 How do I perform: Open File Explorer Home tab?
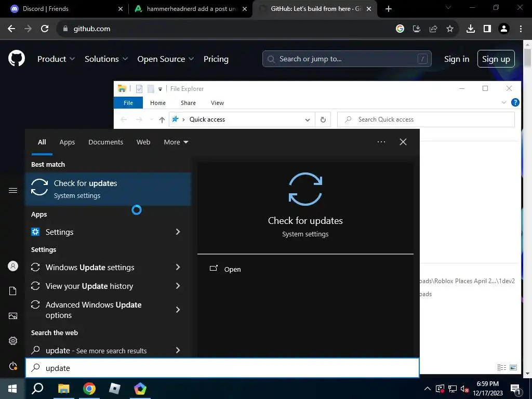pos(158,103)
